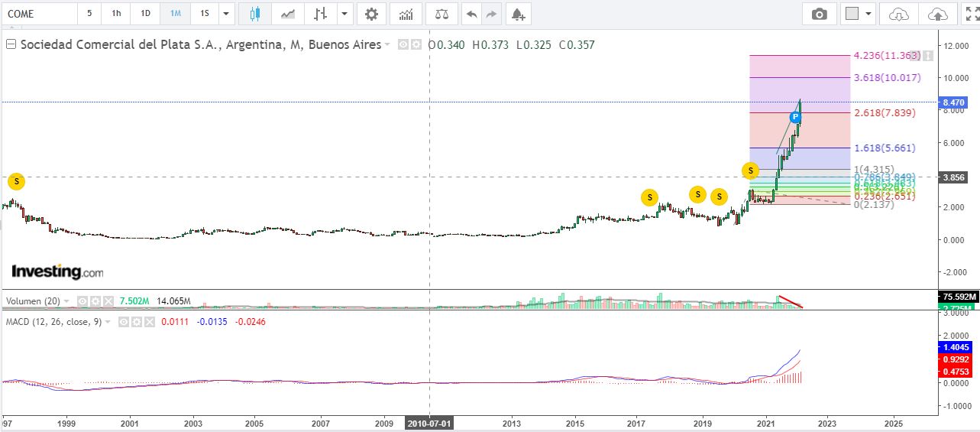Viewport: 980px width, 432px height.
Task: Select the chart layout square button
Action: pyautogui.click(x=852, y=14)
